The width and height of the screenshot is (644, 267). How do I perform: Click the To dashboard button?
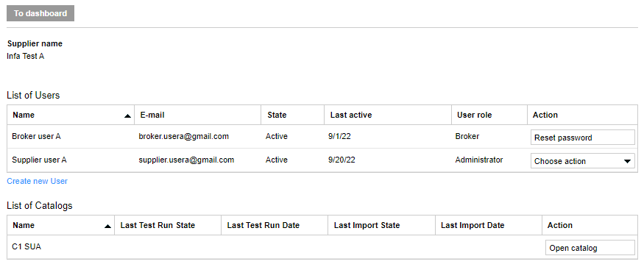point(40,13)
